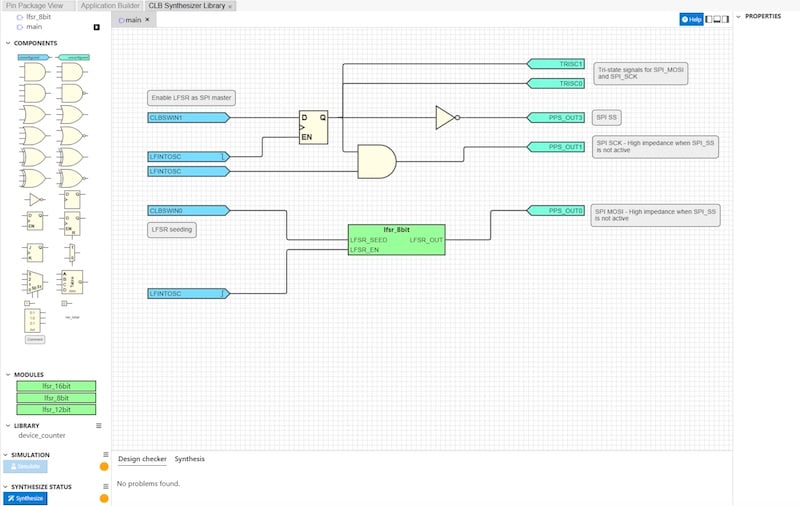The height and width of the screenshot is (506, 800).
Task: Pick the two-input AND gate component
Action: coord(34,72)
